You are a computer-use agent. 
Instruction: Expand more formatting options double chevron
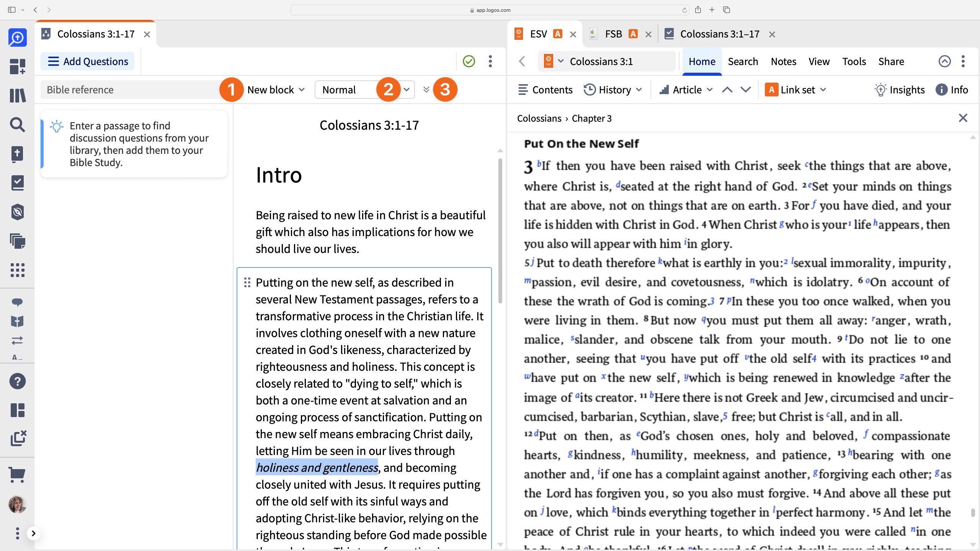pos(426,90)
